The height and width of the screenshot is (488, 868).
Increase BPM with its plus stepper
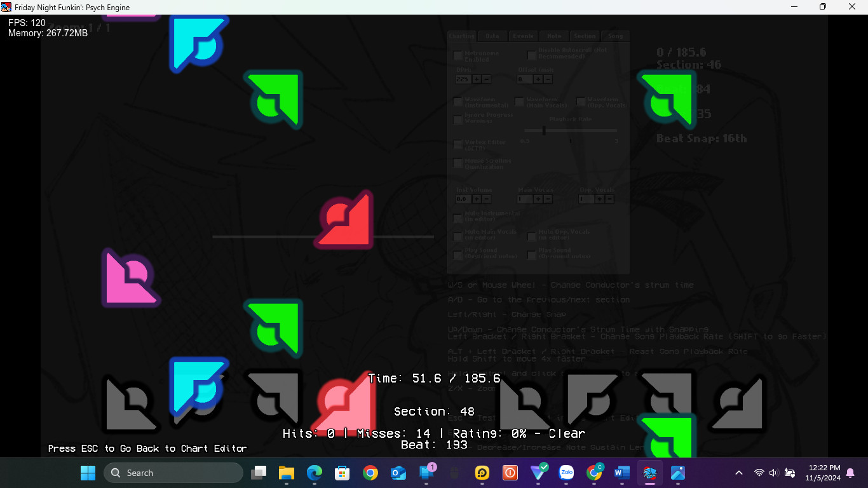(477, 79)
